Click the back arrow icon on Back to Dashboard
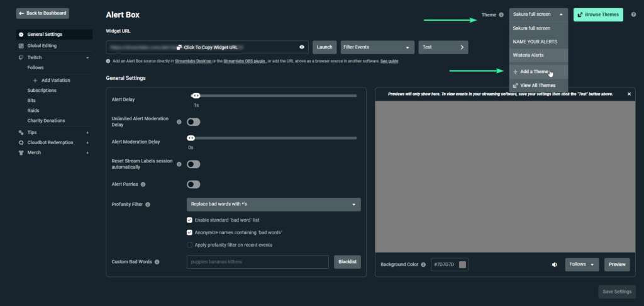This screenshot has height=306, width=644. (x=21, y=13)
